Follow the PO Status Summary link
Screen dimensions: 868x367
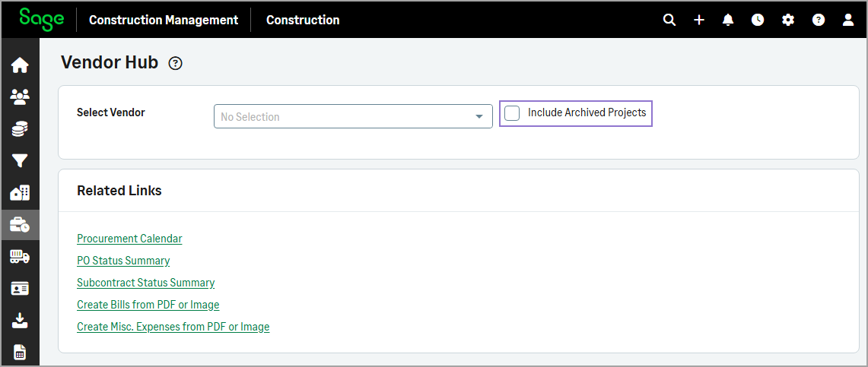[x=123, y=261]
